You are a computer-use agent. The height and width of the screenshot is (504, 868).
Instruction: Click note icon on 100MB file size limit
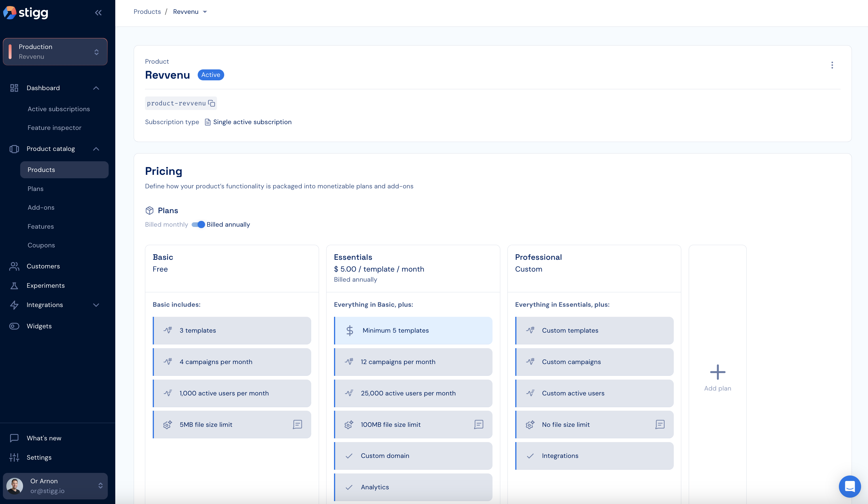click(478, 424)
